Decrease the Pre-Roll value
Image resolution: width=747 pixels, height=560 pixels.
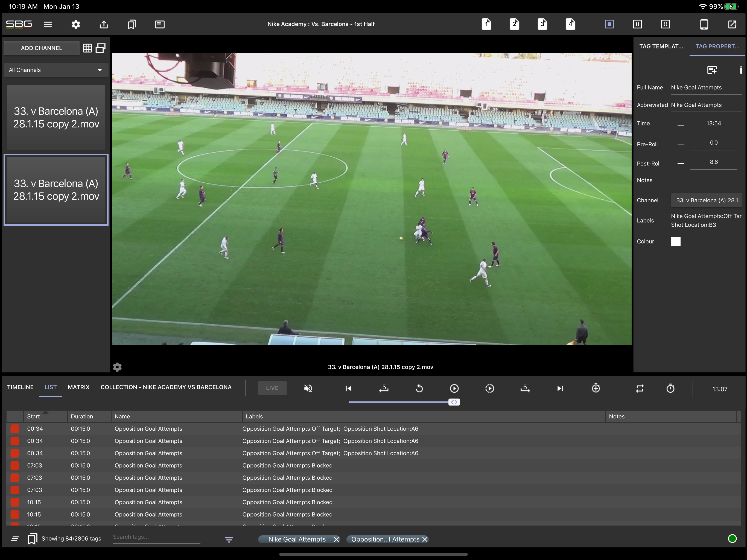click(x=681, y=144)
